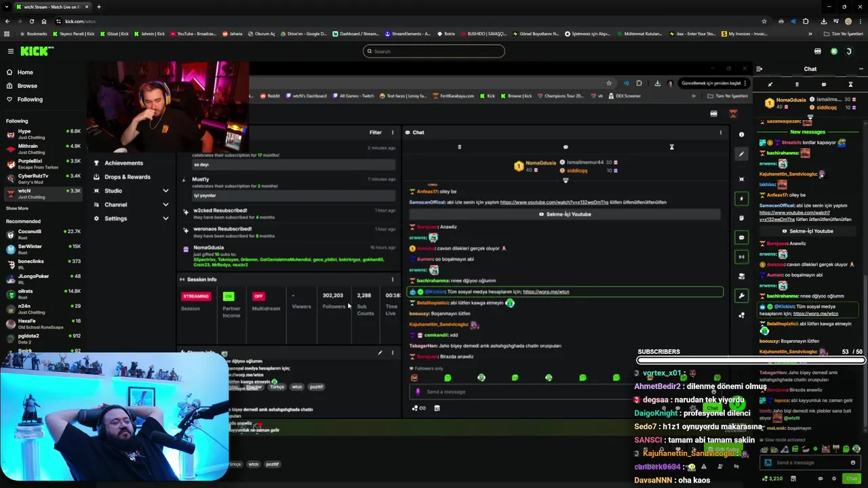Click chat bubble icon in side strip
Image resolution: width=868 pixels, height=488 pixels.
coord(741,237)
